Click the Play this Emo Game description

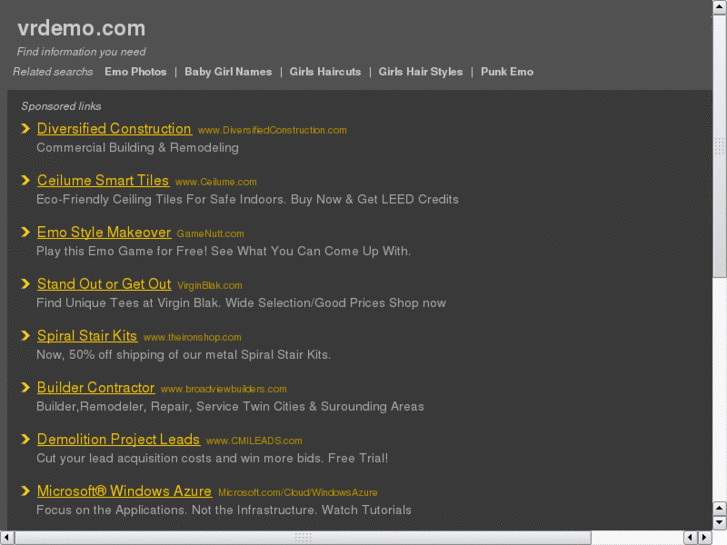click(223, 251)
